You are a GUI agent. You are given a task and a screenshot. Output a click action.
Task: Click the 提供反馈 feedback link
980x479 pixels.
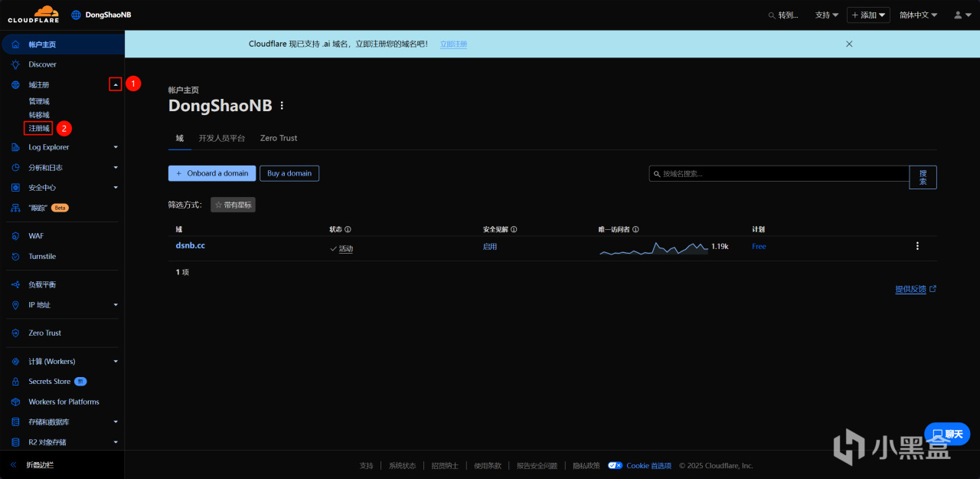click(916, 289)
